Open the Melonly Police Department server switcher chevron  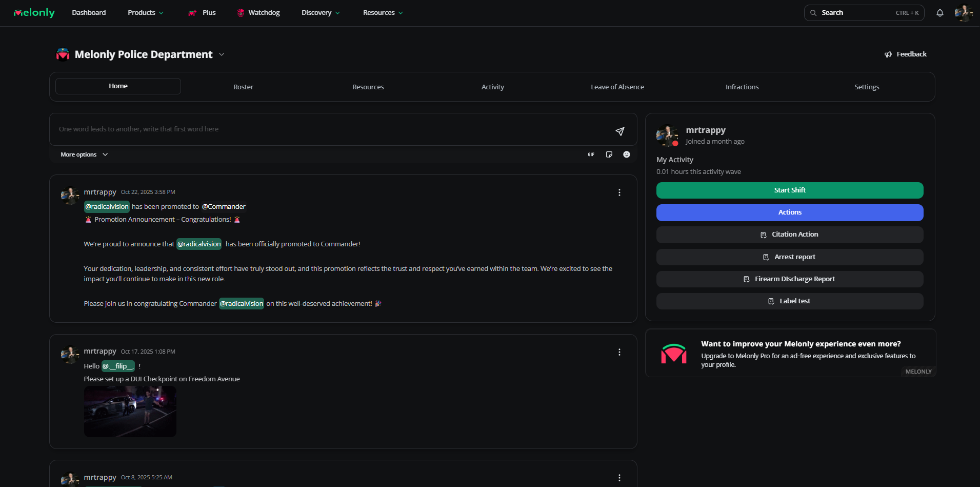coord(221,54)
